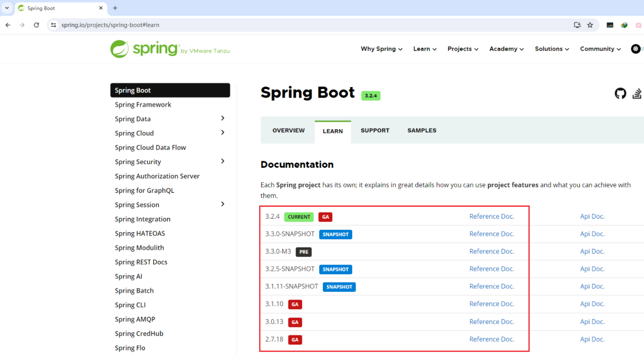Bookmark this page with the star icon
644x357 pixels.
[590, 24]
